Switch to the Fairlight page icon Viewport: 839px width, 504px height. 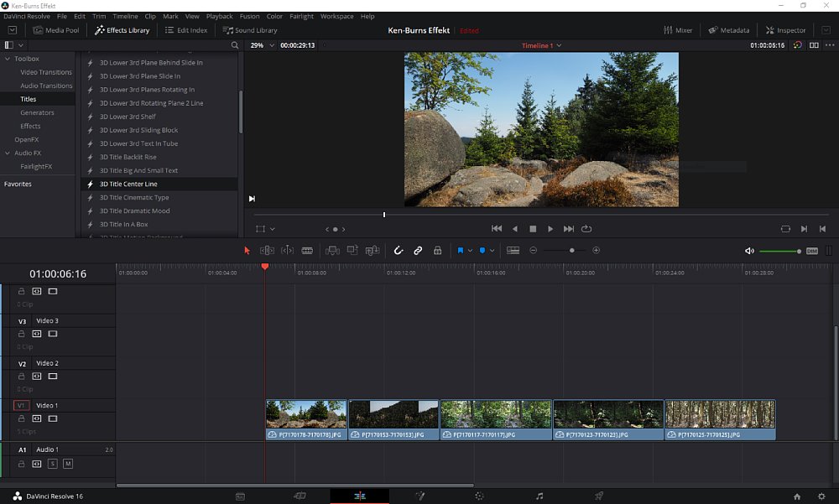click(539, 496)
